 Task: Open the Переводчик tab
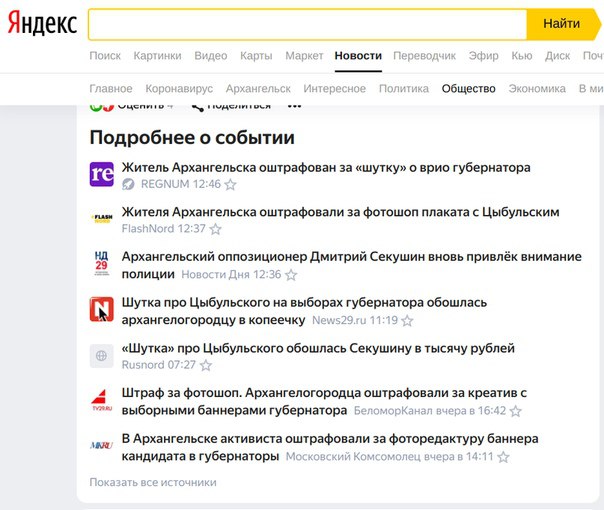coord(424,56)
